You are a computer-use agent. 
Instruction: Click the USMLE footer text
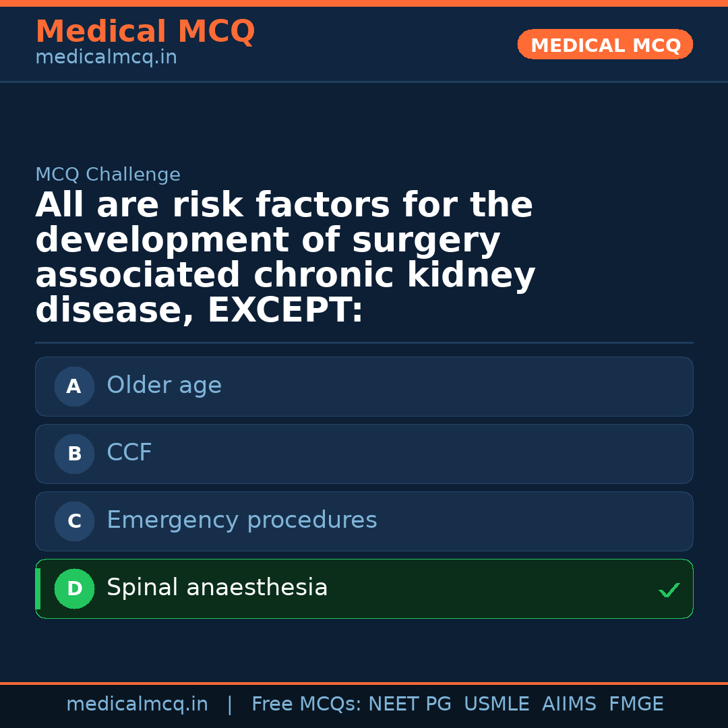coord(497,703)
